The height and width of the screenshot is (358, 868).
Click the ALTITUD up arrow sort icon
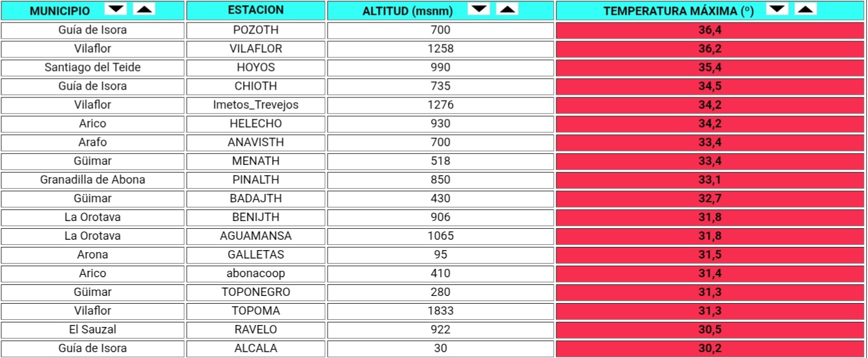point(507,9)
